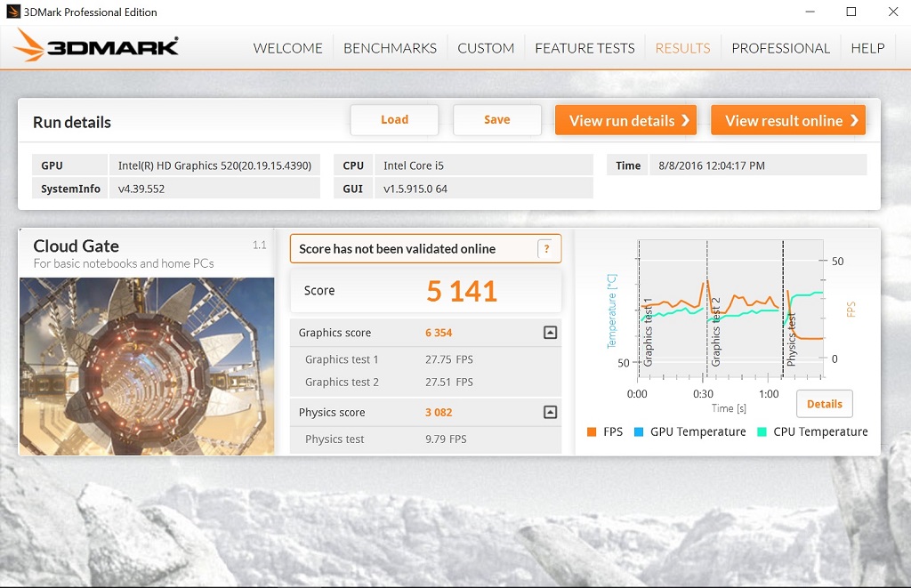Click the Cloud Gate preview thumbnail
The image size is (911, 588).
click(x=147, y=366)
